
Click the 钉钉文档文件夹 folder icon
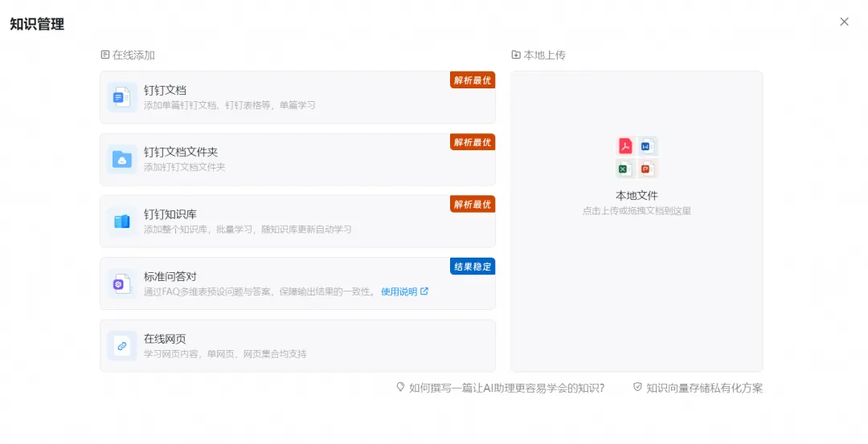(122, 159)
